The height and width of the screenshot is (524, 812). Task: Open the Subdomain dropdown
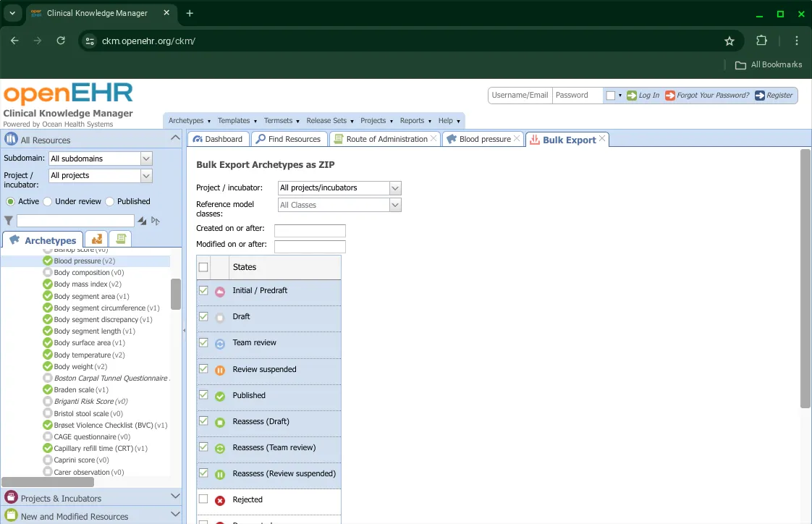tap(146, 159)
